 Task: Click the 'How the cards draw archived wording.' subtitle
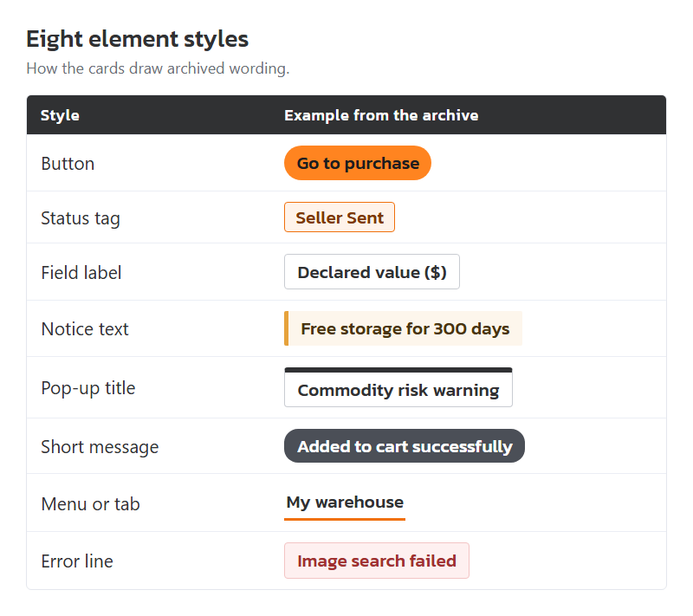[158, 68]
